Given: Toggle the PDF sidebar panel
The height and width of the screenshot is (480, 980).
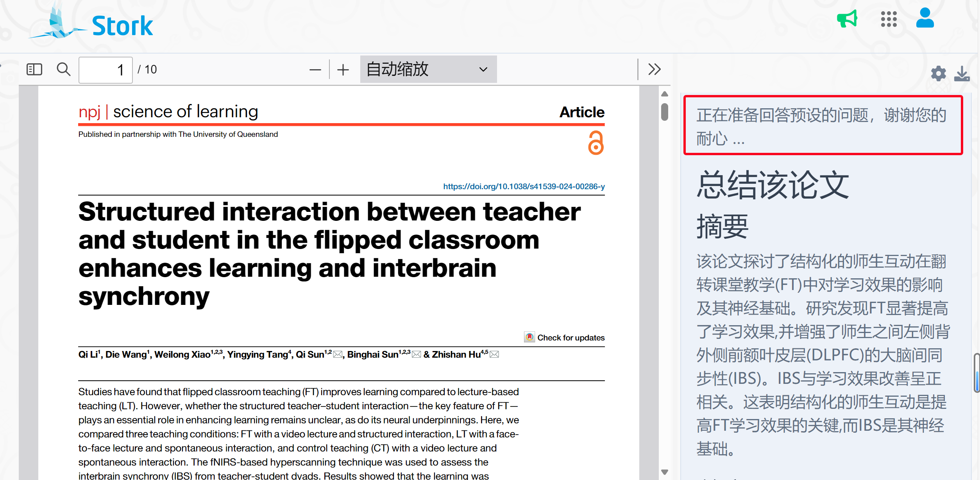Looking at the screenshot, I should tap(34, 70).
